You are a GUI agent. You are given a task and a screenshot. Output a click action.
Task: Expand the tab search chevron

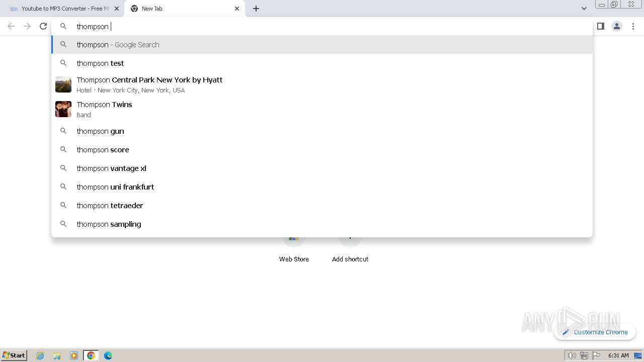(584, 9)
